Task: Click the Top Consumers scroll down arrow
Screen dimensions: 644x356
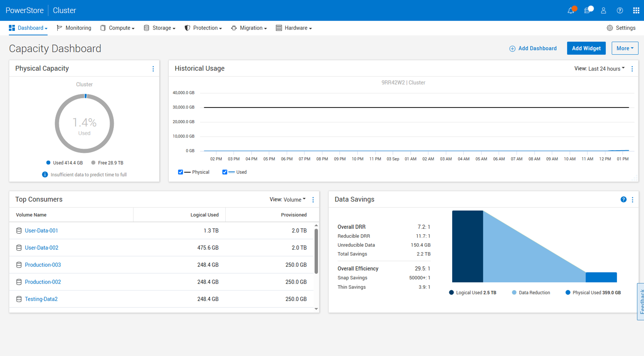Action: (x=316, y=309)
